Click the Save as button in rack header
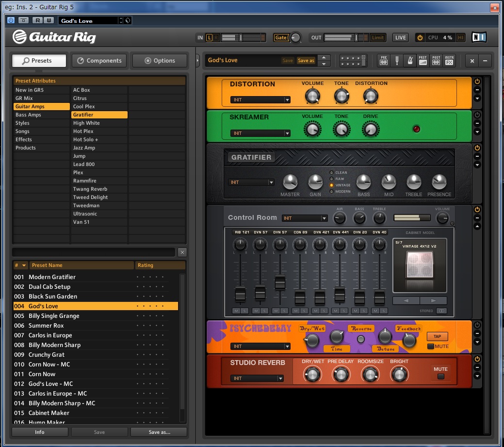Image resolution: width=504 pixels, height=447 pixels. point(306,61)
